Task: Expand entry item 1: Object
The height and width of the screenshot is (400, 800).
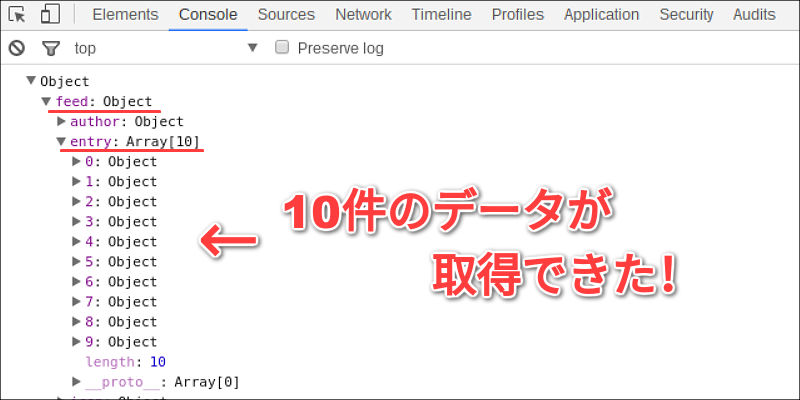Action: (77, 181)
